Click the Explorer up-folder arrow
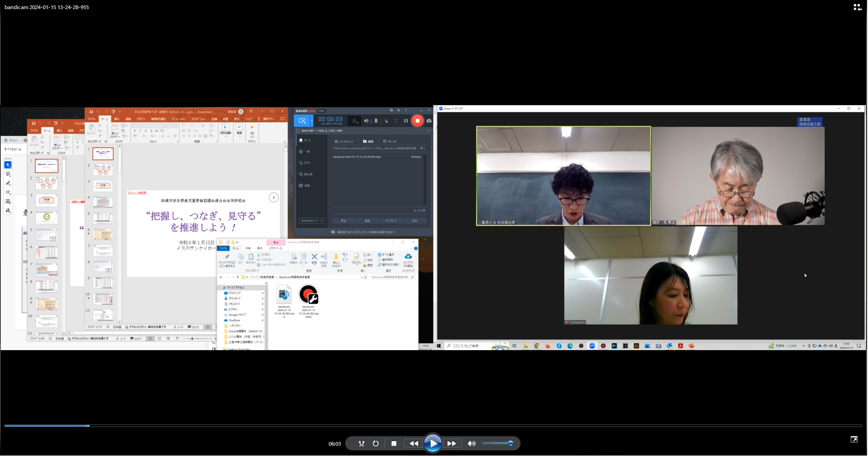 238,277
